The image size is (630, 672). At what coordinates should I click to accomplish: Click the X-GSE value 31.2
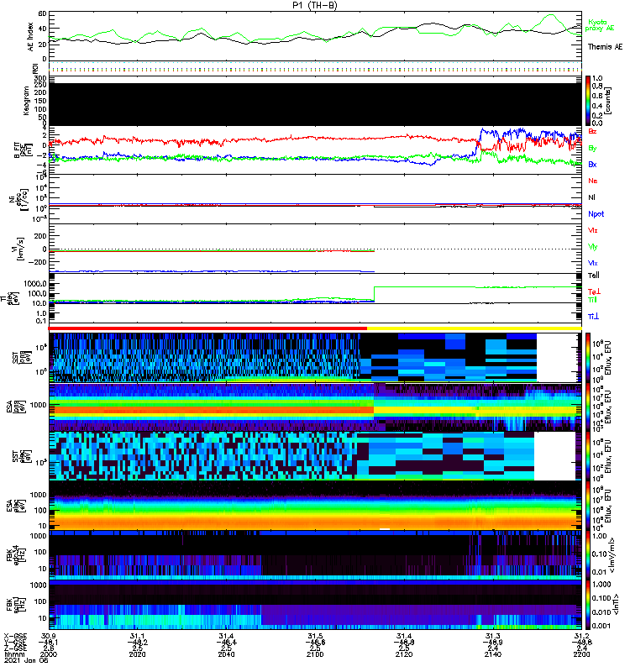click(x=581, y=636)
